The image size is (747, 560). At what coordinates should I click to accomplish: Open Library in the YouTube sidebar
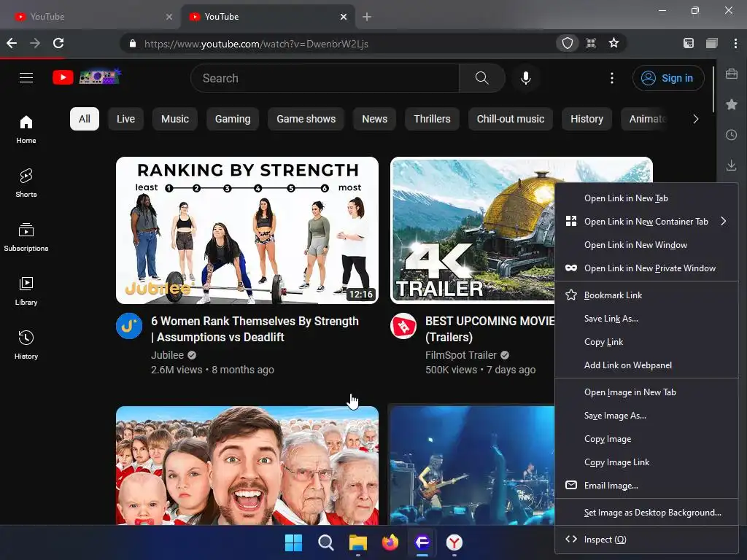[26, 291]
